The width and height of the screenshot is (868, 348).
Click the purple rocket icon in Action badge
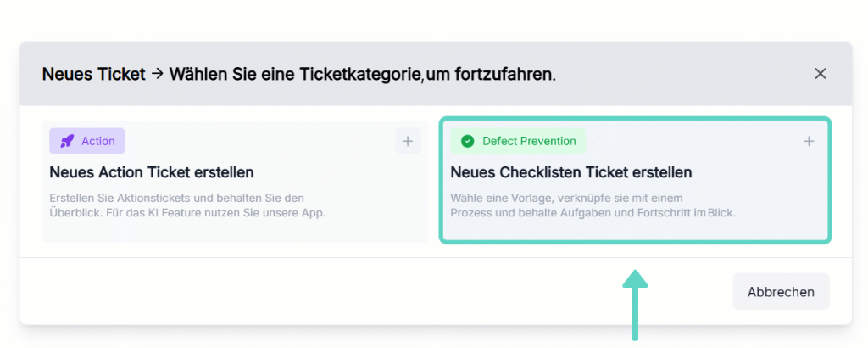pyautogui.click(x=67, y=141)
